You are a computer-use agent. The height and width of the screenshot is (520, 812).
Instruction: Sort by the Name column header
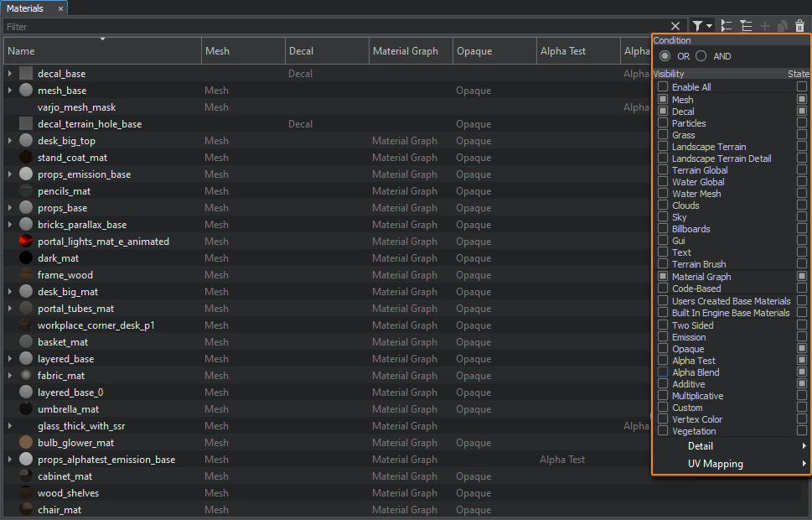point(101,51)
